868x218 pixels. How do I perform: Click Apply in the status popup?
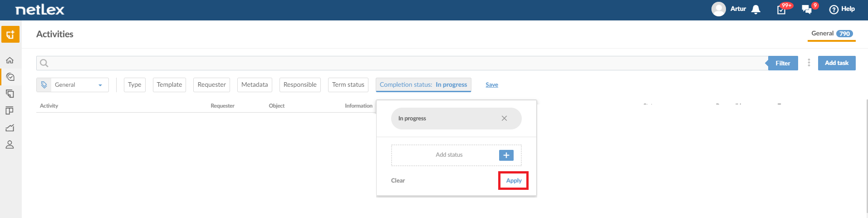[514, 181]
